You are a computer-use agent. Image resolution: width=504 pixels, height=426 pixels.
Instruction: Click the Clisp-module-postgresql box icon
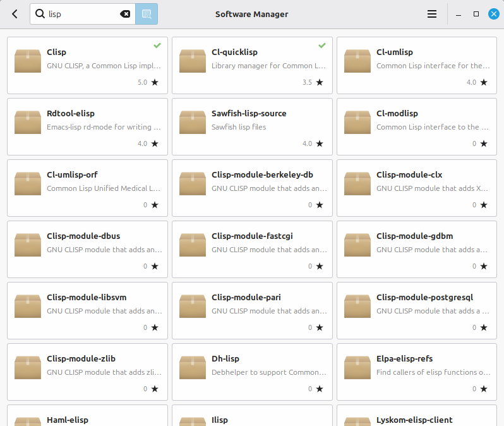[357, 306]
